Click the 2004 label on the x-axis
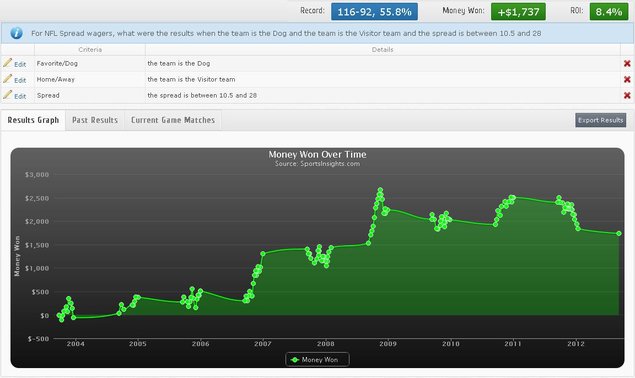Viewport: 635px width, 378px height. click(75, 344)
